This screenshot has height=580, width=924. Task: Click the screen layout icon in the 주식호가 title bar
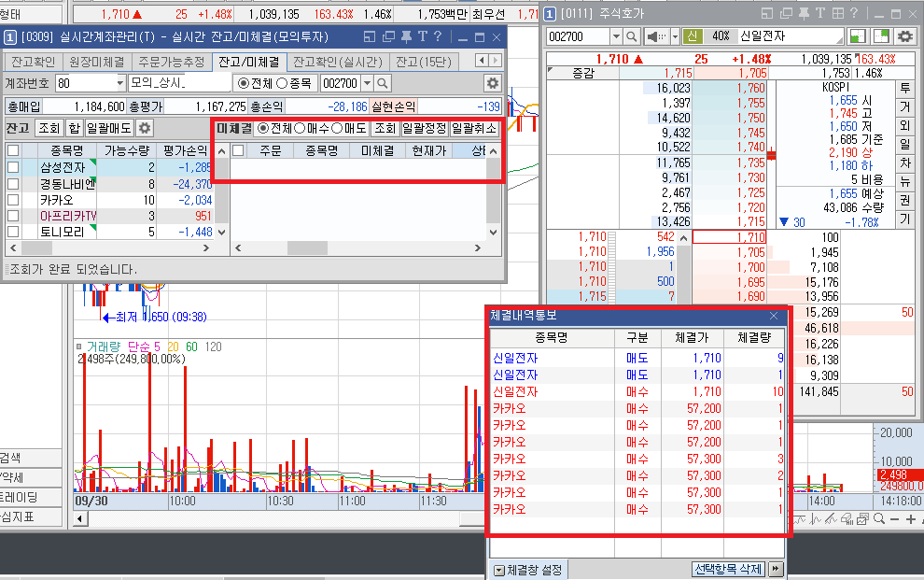pos(766,14)
